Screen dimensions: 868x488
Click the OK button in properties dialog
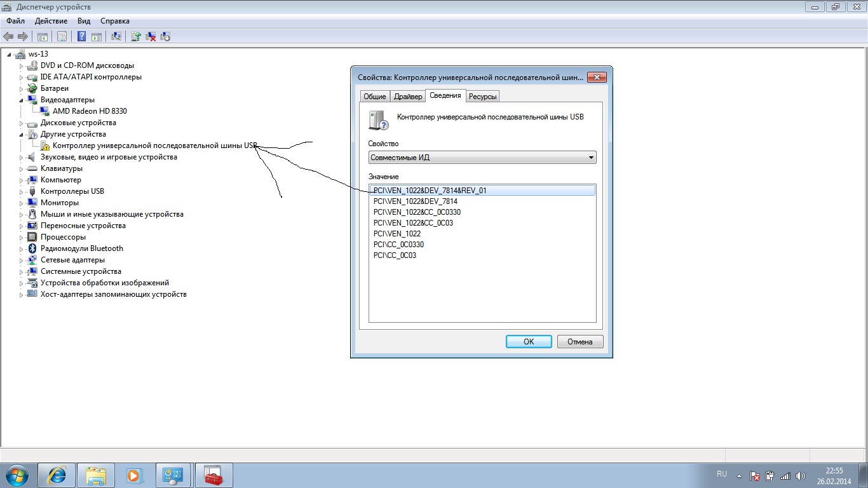[x=529, y=342]
